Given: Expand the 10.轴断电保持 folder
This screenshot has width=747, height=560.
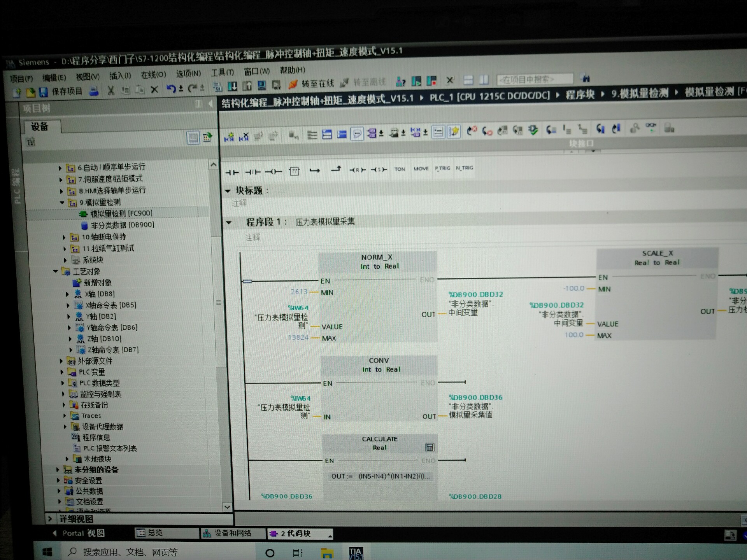Looking at the screenshot, I should [64, 237].
